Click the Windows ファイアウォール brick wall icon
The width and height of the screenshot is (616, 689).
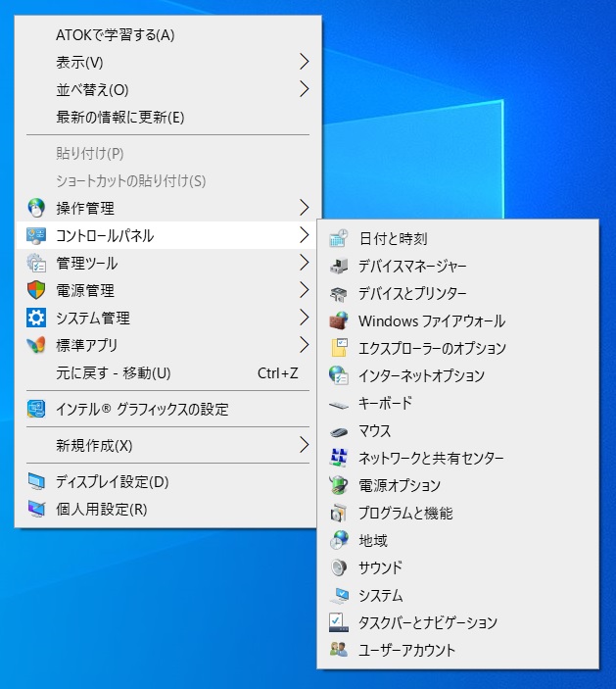pyautogui.click(x=339, y=320)
